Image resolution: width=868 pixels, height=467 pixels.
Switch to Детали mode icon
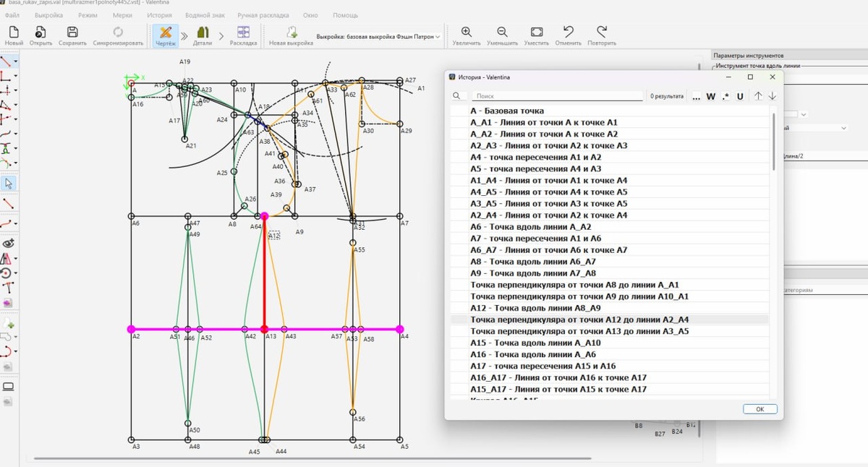pyautogui.click(x=203, y=33)
